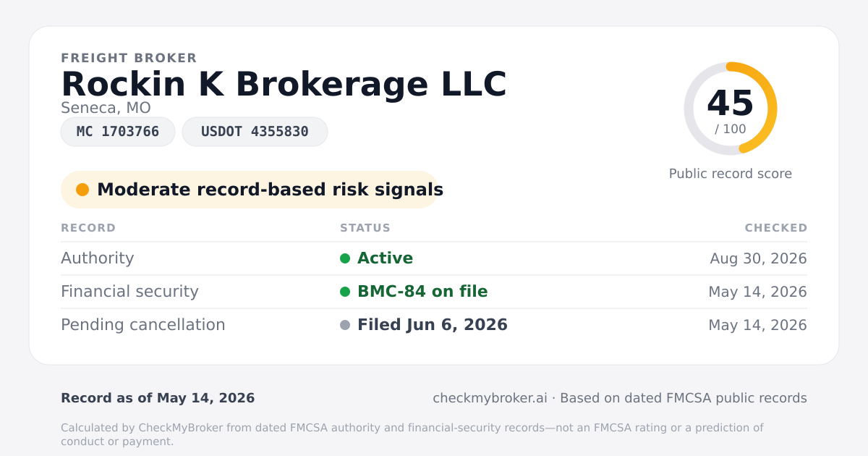Click the green dot beside BMC-84 on file
The width and height of the screenshot is (868, 456).
coord(345,292)
